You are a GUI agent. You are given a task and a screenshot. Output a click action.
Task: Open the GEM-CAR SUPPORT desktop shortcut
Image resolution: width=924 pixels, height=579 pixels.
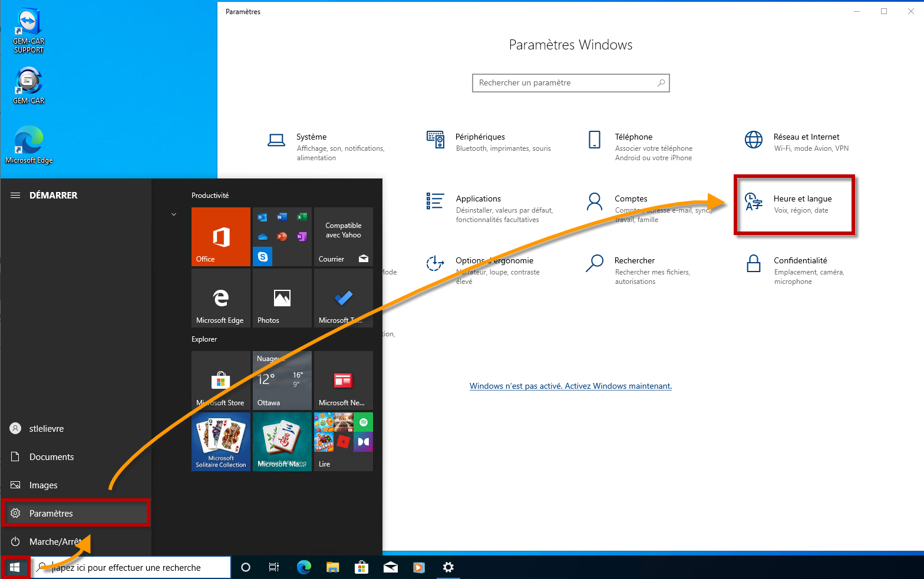pyautogui.click(x=29, y=31)
